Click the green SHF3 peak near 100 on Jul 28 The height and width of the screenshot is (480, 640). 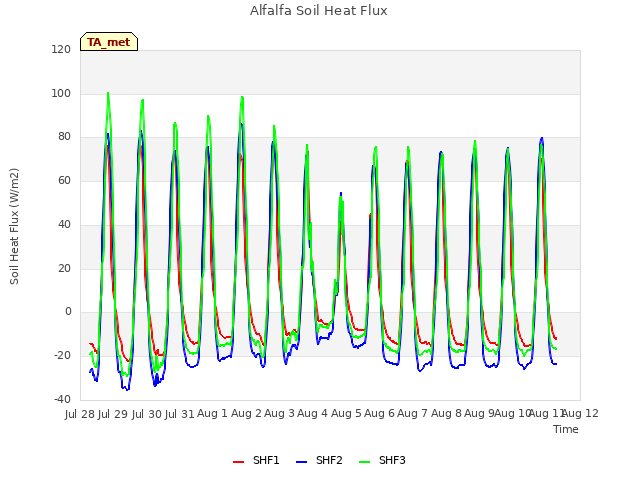[x=108, y=93]
